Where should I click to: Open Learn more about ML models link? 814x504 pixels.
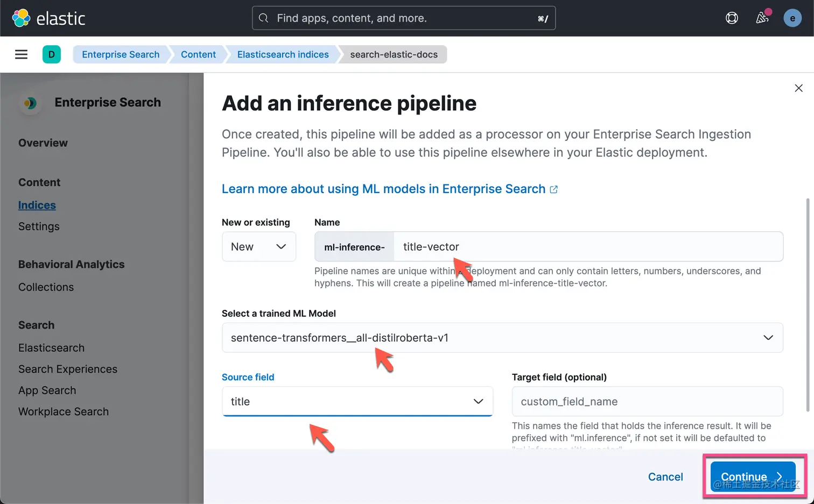384,189
